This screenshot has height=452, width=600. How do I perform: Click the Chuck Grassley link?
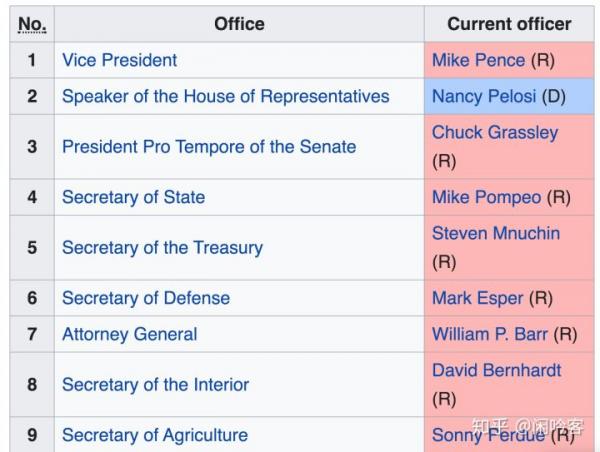(x=495, y=133)
